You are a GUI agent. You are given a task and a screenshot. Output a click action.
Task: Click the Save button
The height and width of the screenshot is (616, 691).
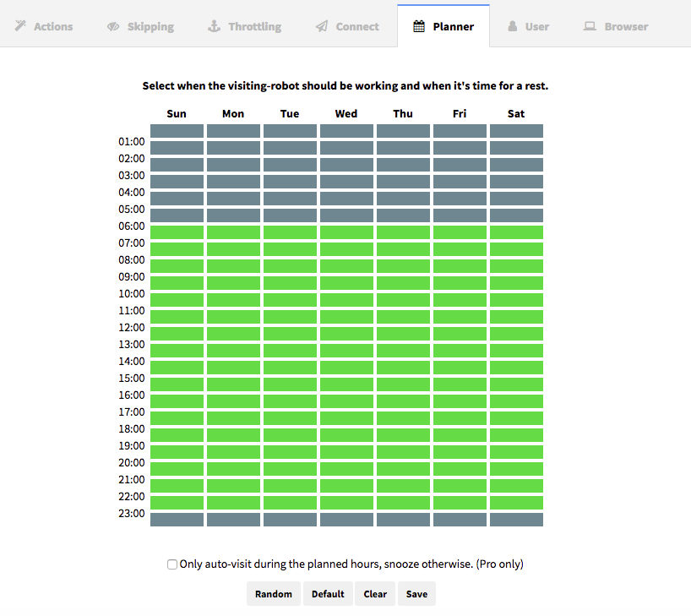point(417,594)
